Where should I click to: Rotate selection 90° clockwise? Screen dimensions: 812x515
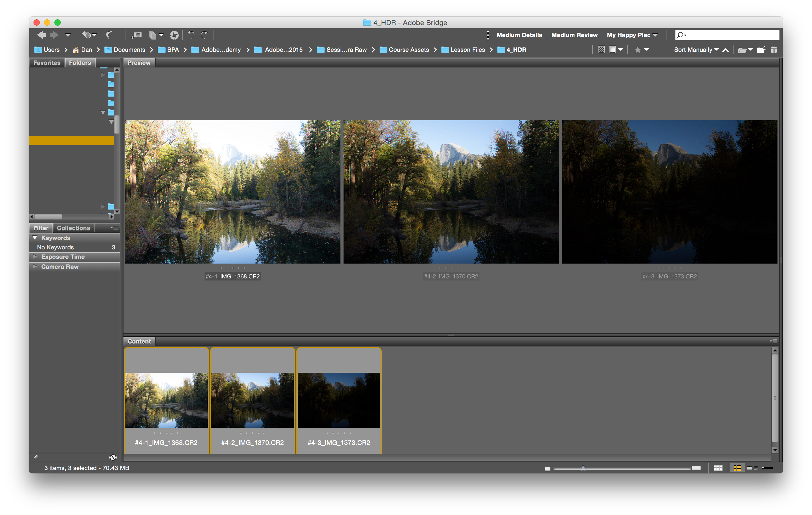pyautogui.click(x=204, y=35)
